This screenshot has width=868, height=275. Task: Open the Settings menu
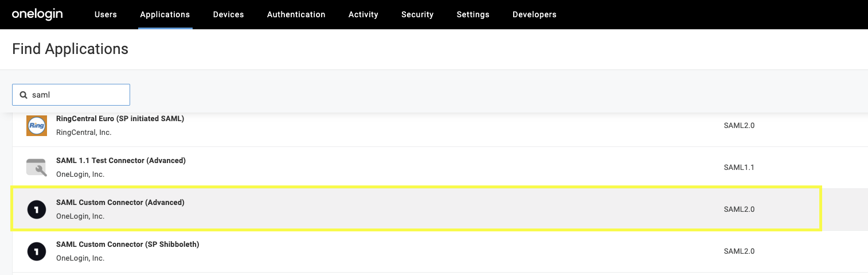click(x=473, y=14)
